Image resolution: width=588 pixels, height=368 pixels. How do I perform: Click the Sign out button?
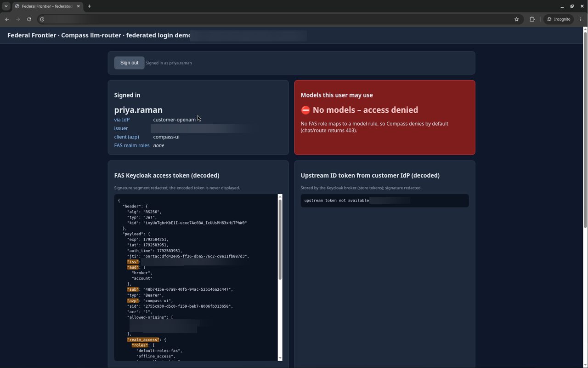pyautogui.click(x=129, y=63)
